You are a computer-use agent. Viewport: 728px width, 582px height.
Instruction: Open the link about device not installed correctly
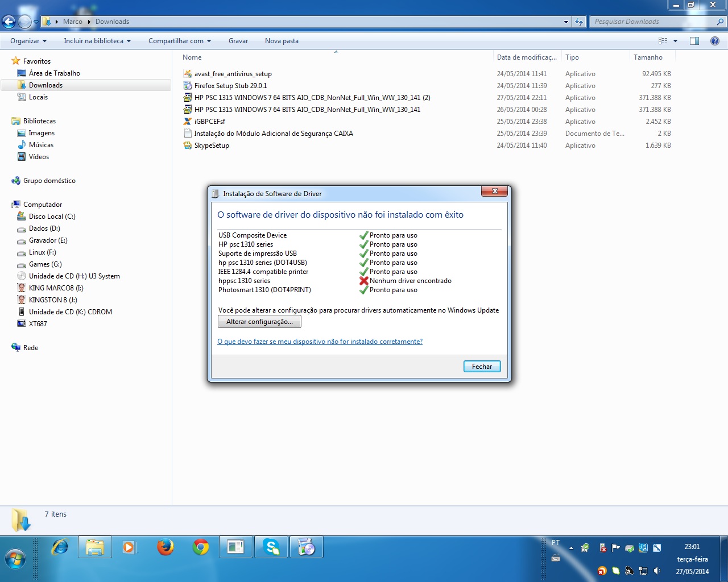coord(320,342)
